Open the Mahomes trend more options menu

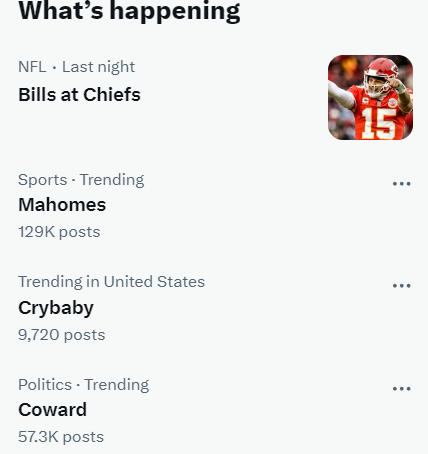coord(401,184)
